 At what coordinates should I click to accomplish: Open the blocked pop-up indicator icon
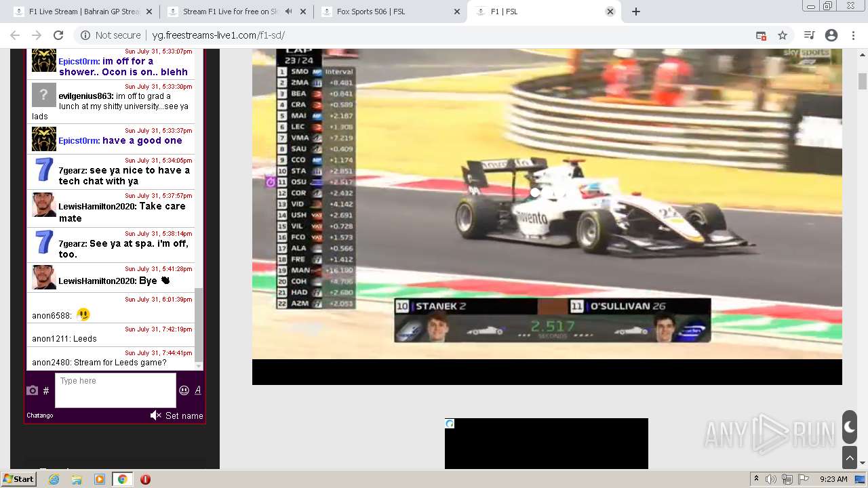pos(761,35)
